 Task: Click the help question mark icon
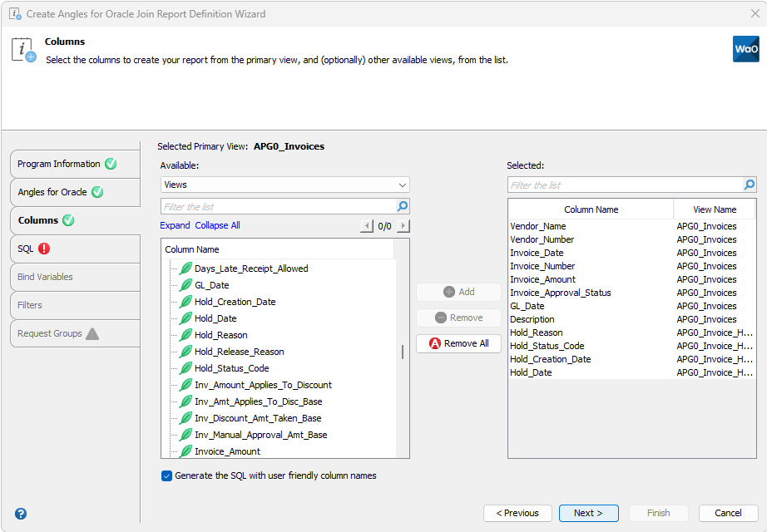click(21, 514)
